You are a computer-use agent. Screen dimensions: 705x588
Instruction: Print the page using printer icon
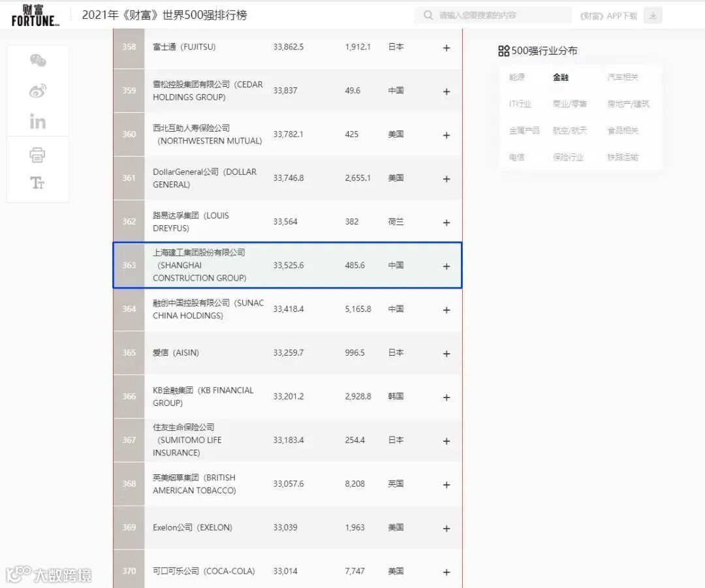click(37, 155)
